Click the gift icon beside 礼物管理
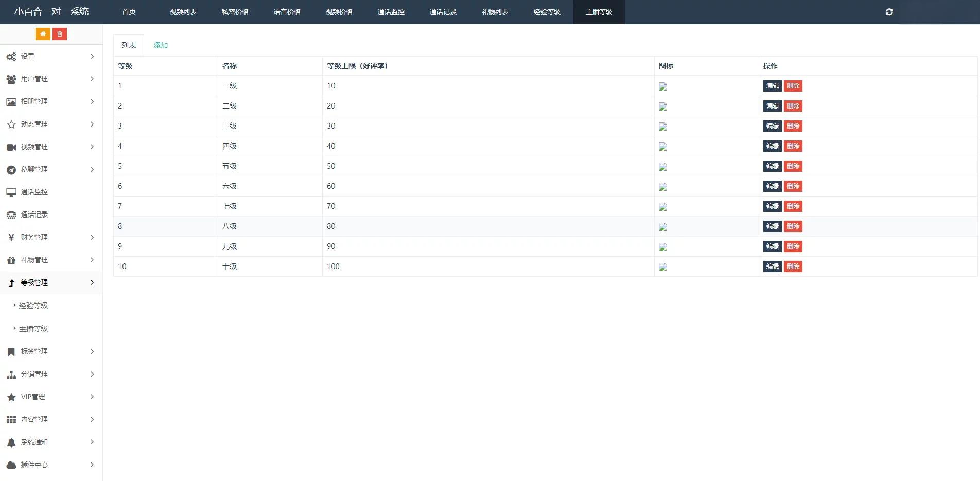The image size is (980, 481). point(11,260)
